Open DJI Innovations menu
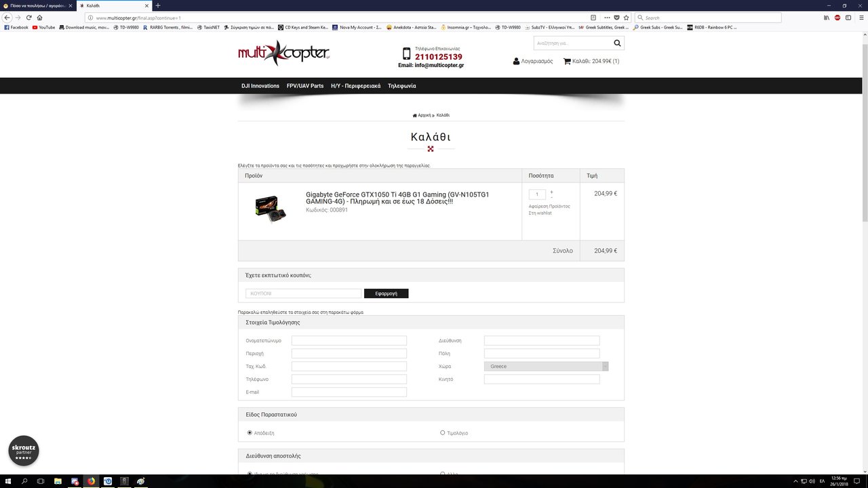868x488 pixels. click(x=260, y=86)
